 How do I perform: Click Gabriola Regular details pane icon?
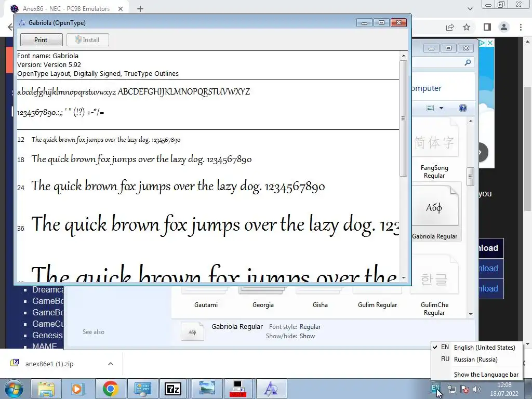(x=192, y=331)
